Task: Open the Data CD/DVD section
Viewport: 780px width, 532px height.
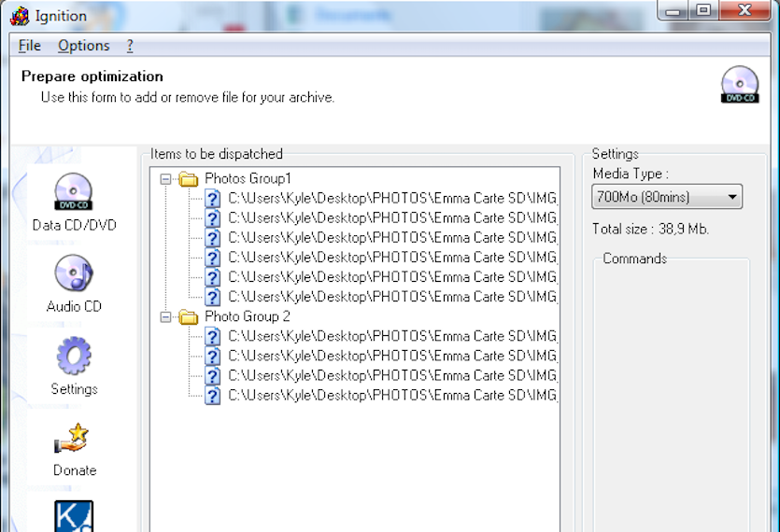Action: (74, 191)
